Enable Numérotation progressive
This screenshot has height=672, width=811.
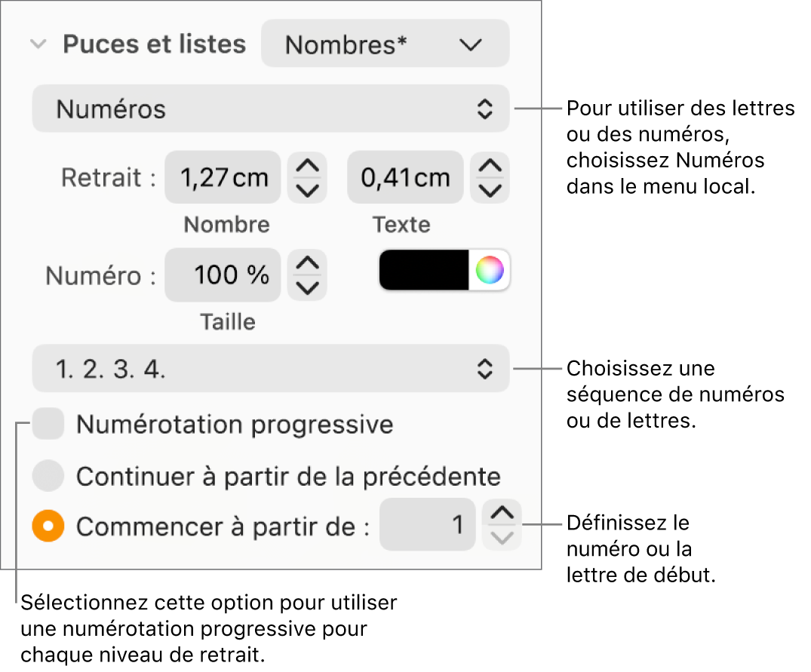[x=48, y=425]
